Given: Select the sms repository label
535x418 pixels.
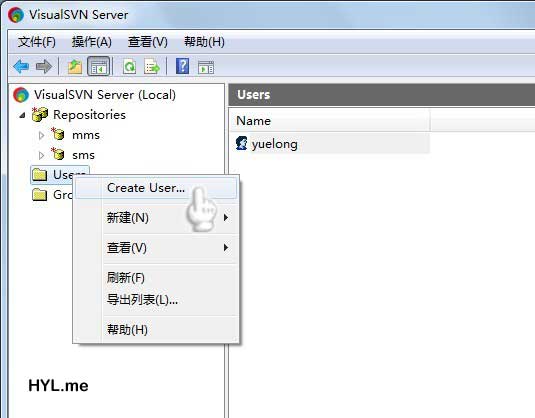Looking at the screenshot, I should click(84, 155).
